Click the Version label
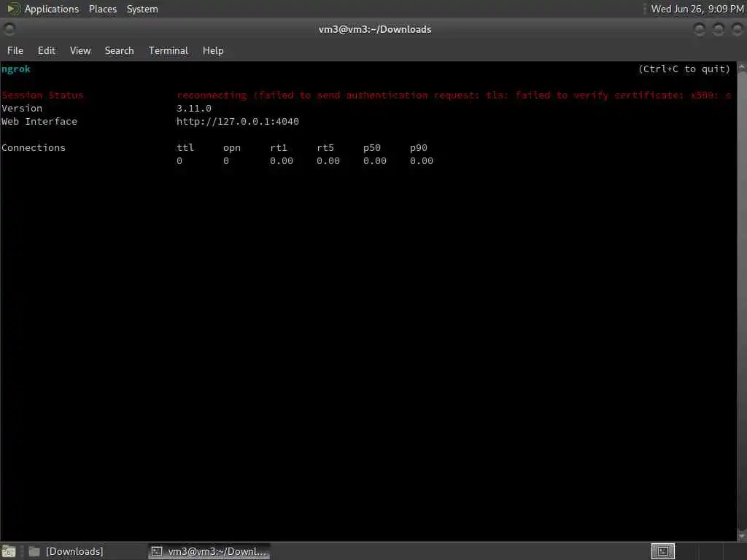 coord(22,109)
